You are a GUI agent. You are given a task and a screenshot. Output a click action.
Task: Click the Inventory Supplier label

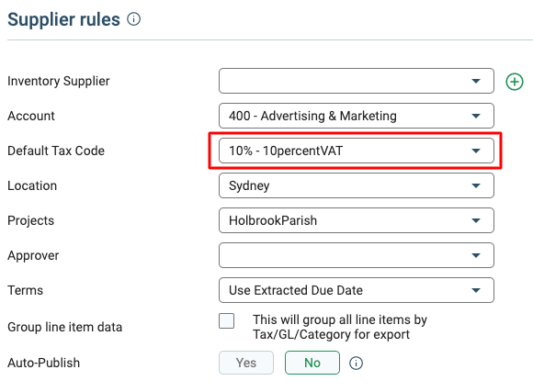pyautogui.click(x=59, y=81)
